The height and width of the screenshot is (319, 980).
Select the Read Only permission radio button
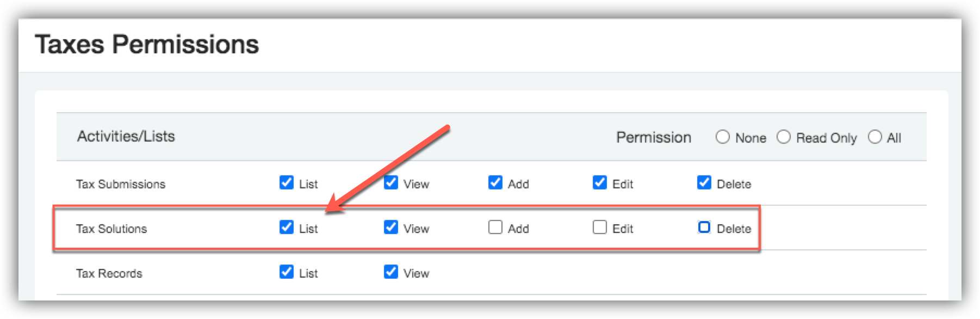point(784,137)
